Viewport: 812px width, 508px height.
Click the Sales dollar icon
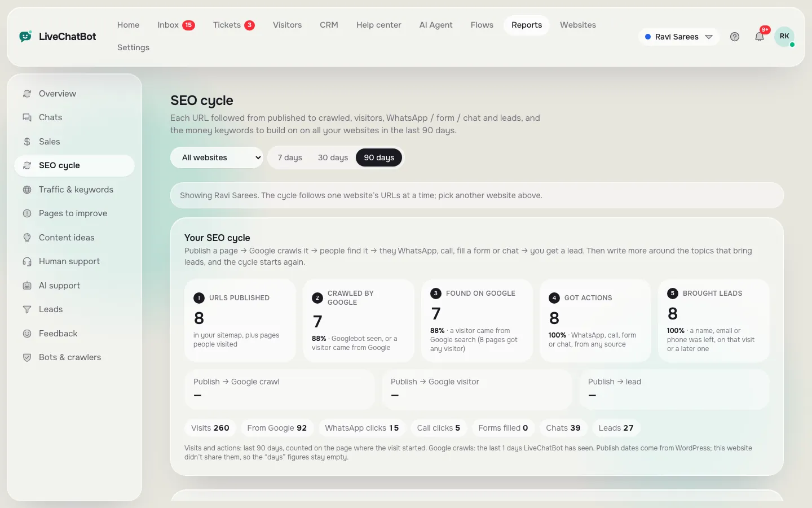27,142
